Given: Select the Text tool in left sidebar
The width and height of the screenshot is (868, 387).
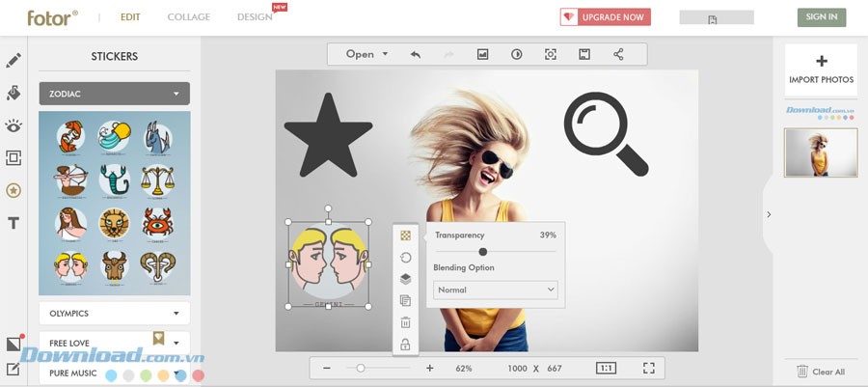Looking at the screenshot, I should 14,223.
